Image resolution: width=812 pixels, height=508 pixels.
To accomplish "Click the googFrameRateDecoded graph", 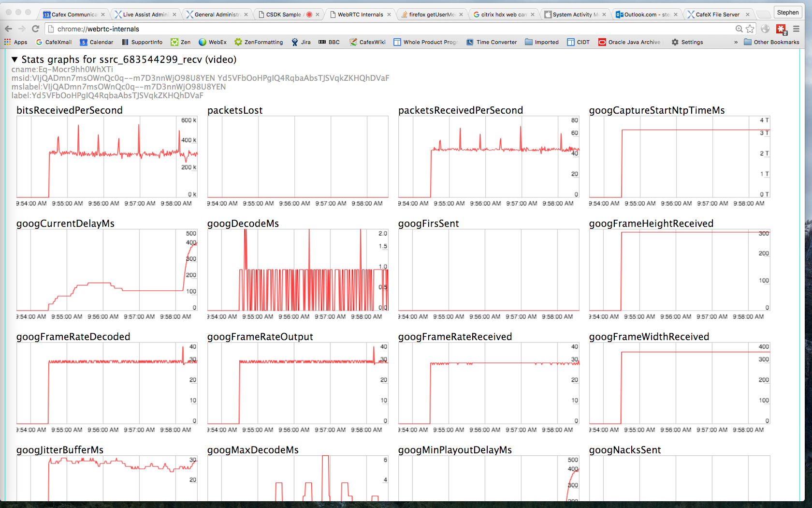I will pyautogui.click(x=107, y=383).
